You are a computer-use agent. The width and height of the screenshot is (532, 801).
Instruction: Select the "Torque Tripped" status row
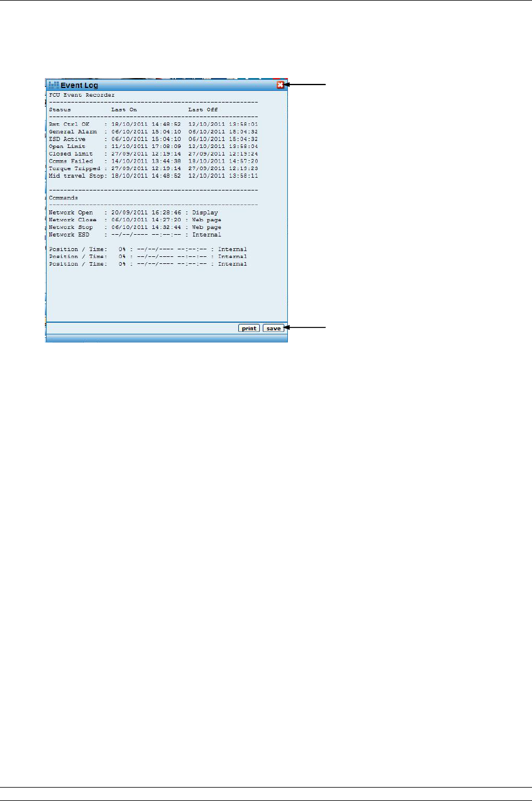pos(153,168)
